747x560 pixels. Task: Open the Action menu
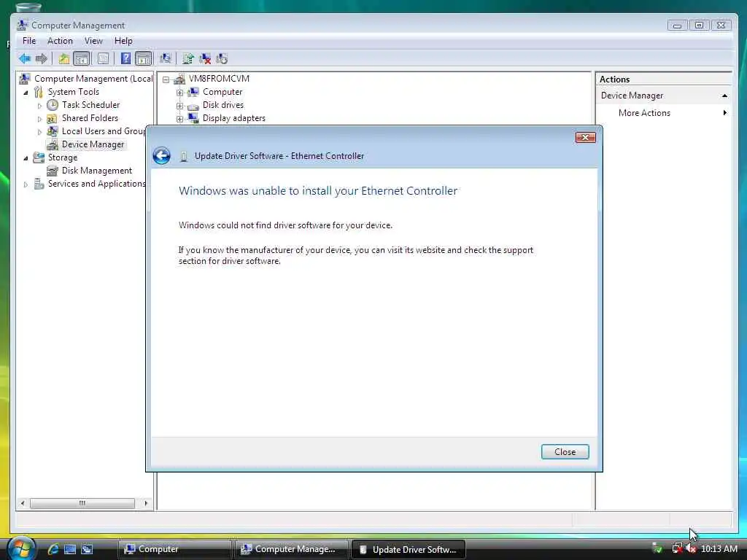point(60,41)
